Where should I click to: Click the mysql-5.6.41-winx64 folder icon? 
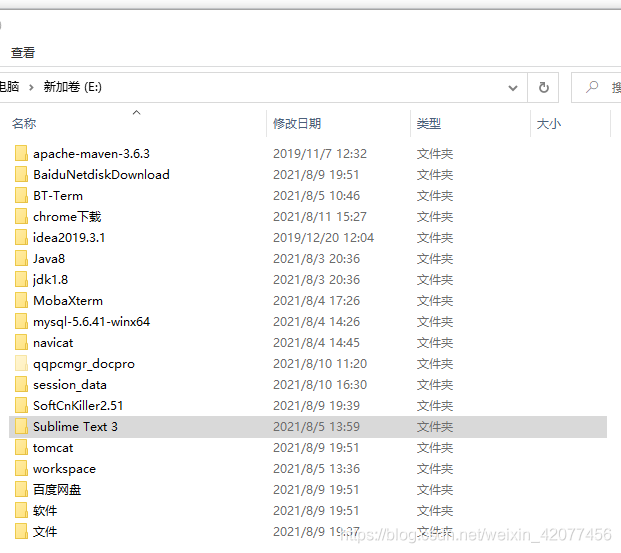click(21, 321)
